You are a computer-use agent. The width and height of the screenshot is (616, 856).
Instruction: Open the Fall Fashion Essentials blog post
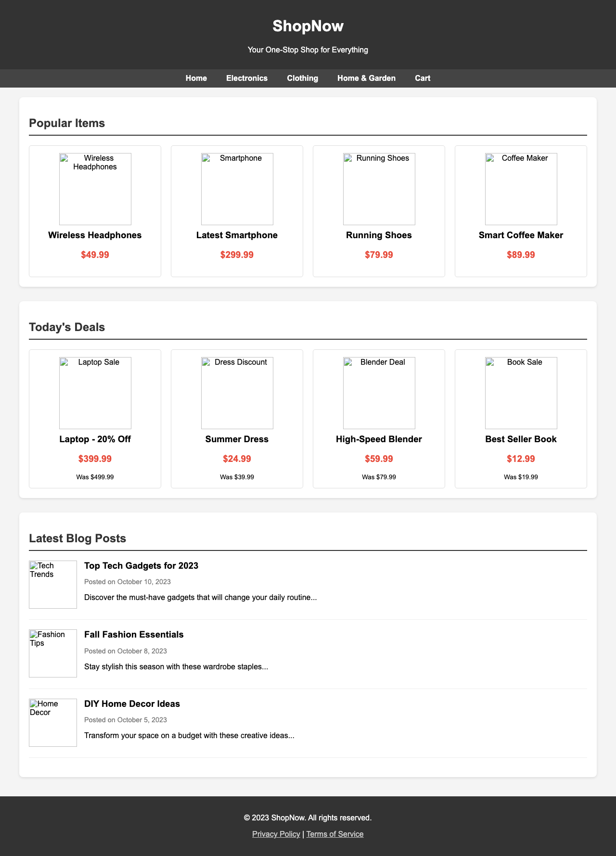click(x=133, y=635)
